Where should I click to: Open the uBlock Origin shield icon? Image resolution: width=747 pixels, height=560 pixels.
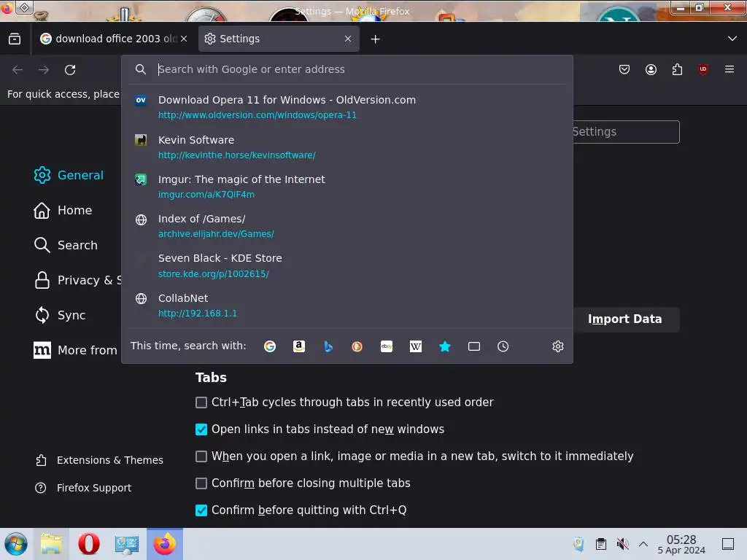coord(703,69)
